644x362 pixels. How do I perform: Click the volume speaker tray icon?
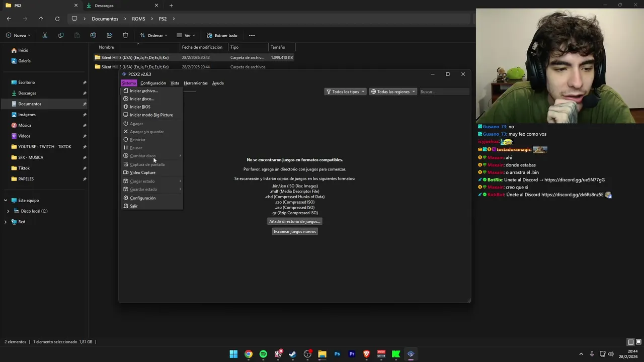(x=611, y=354)
